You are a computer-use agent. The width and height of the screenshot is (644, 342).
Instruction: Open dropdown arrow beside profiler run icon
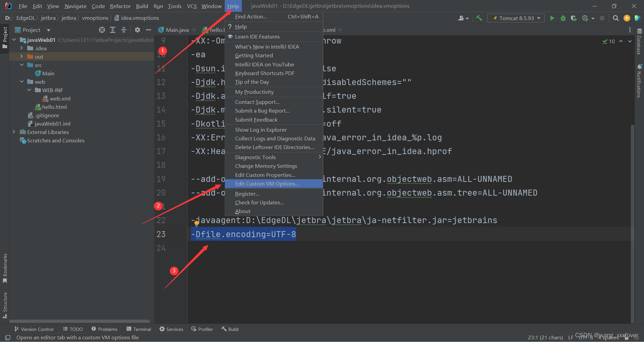click(593, 18)
